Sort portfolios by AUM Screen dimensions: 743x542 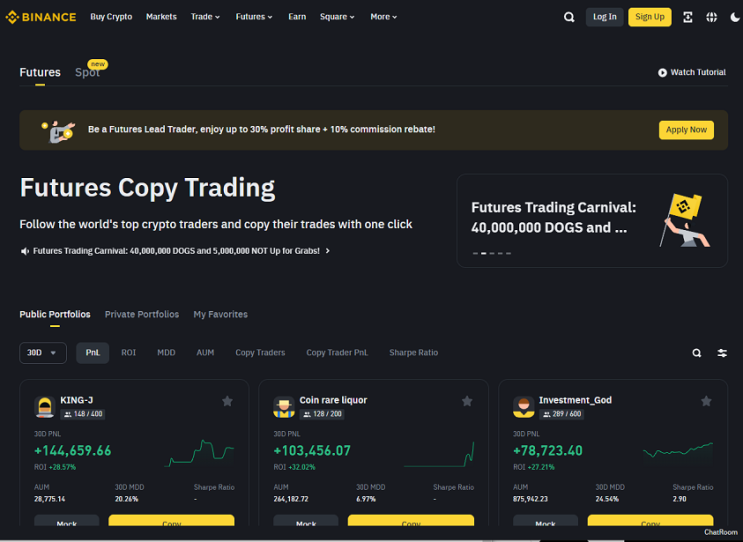point(205,353)
